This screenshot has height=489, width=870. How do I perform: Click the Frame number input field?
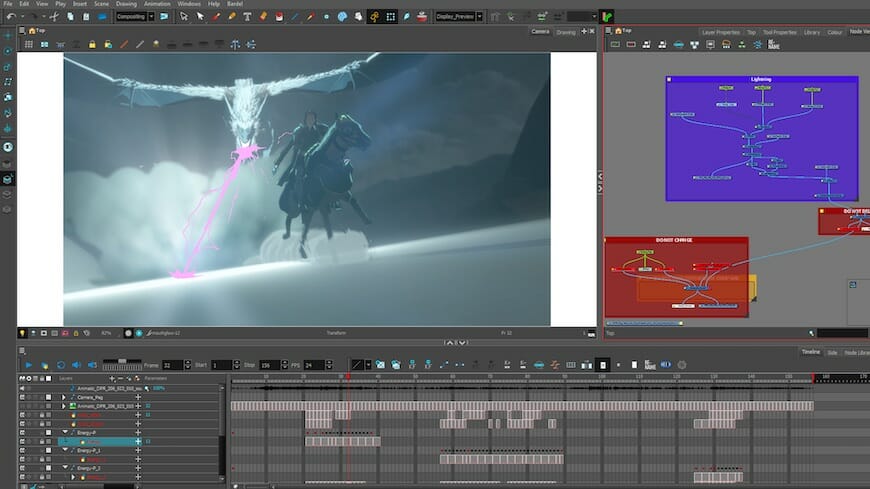(172, 365)
